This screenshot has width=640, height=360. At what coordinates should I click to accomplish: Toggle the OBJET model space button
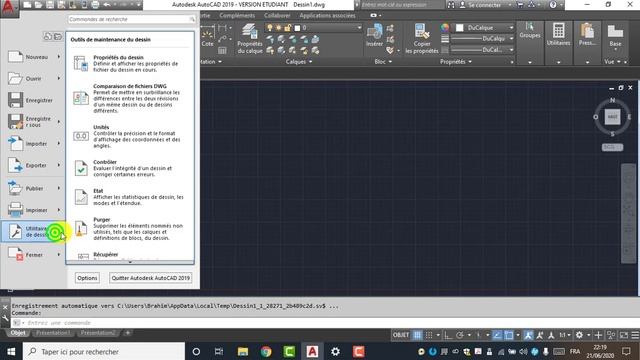pyautogui.click(x=401, y=335)
